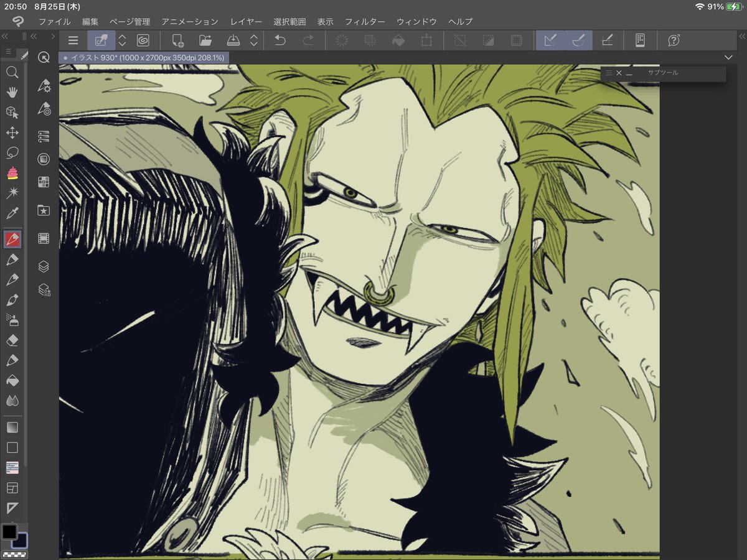Save the illustration file
The image size is (747, 560).
tap(233, 40)
